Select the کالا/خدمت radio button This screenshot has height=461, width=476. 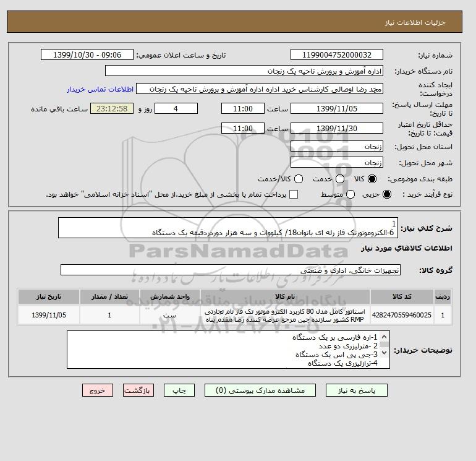pyautogui.click(x=299, y=179)
